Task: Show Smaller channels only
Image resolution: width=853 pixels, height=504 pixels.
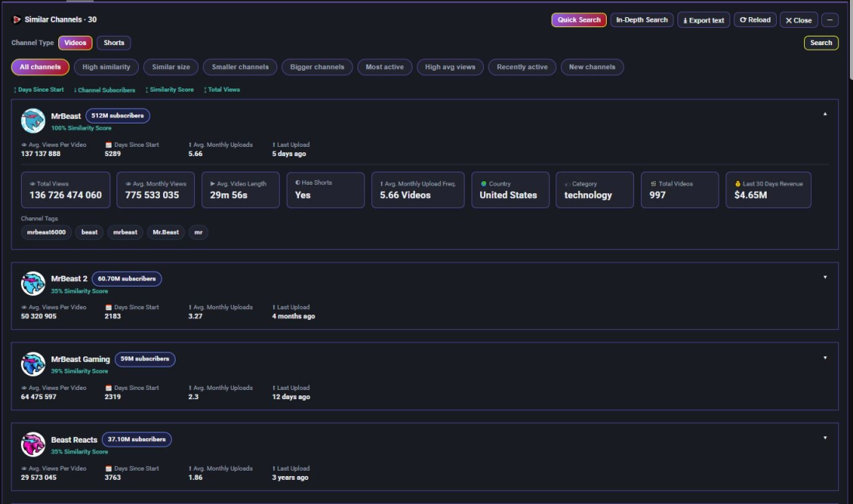Action: tap(240, 67)
